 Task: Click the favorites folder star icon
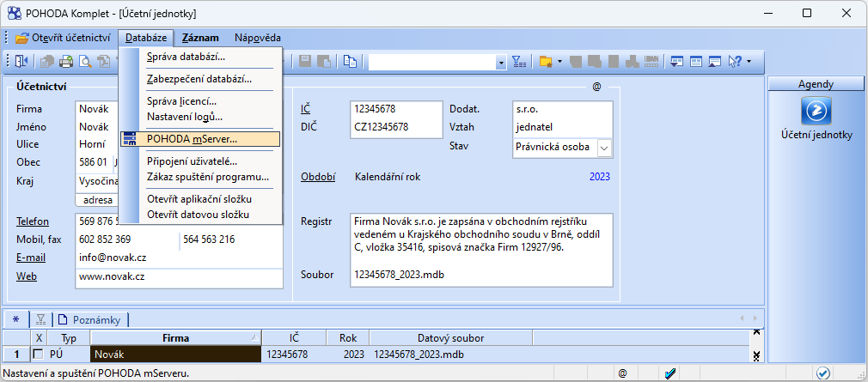pos(545,61)
